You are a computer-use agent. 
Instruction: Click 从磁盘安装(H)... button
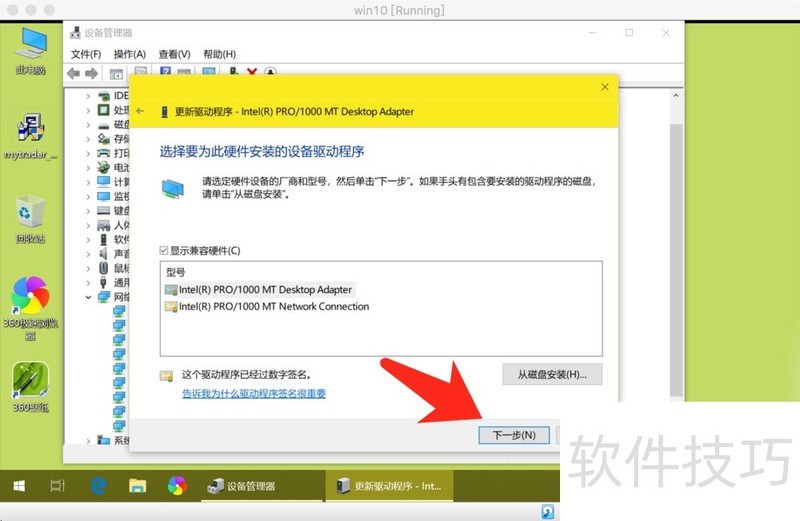[552, 375]
